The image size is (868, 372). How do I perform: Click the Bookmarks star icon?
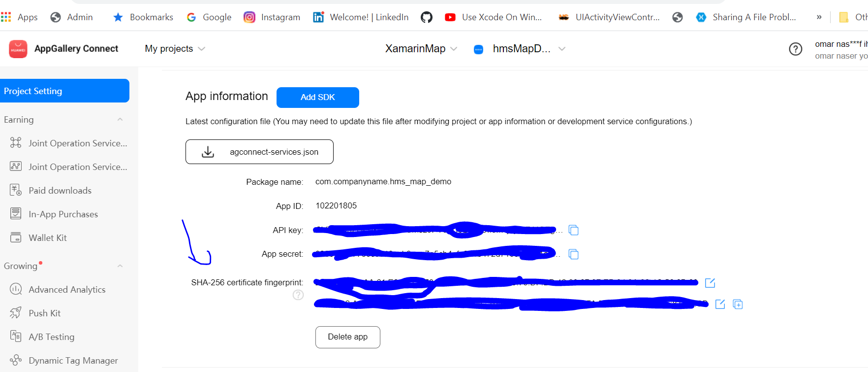pyautogui.click(x=118, y=17)
